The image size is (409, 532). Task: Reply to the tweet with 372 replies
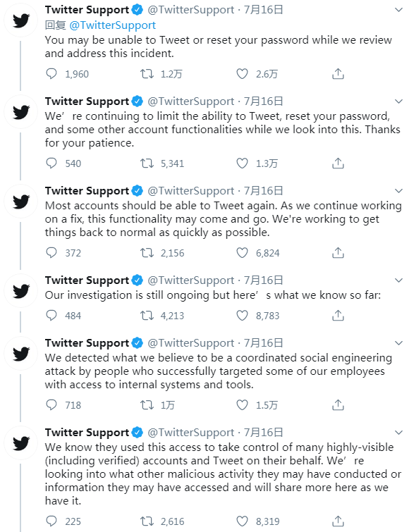pos(51,253)
